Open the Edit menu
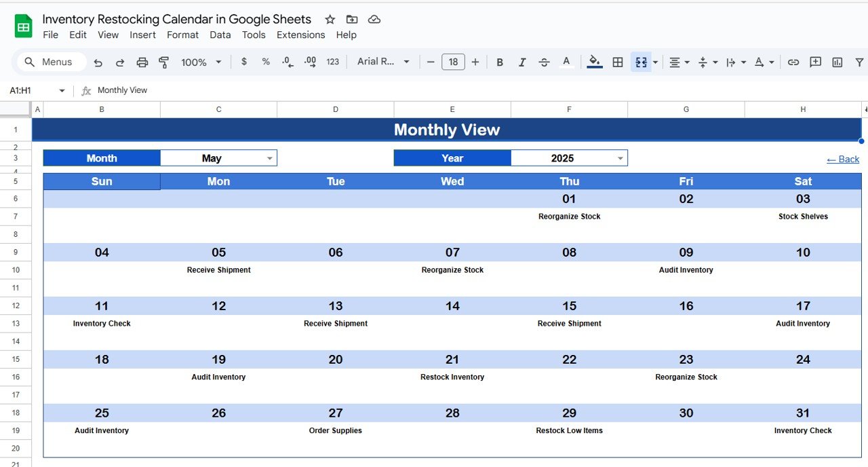868x467 pixels. point(78,35)
